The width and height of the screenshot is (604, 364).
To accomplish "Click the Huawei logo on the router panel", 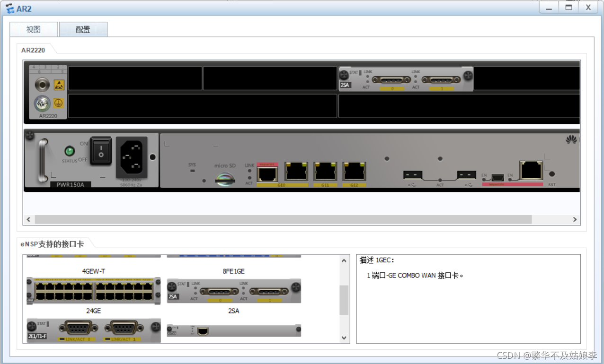I will click(x=572, y=139).
